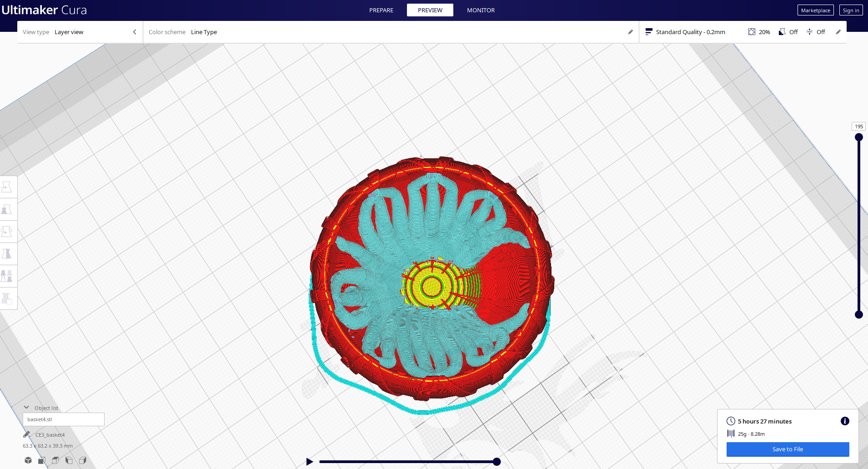This screenshot has height=469, width=868.
Task: Collapse the Object list chevron
Action: pyautogui.click(x=26, y=408)
